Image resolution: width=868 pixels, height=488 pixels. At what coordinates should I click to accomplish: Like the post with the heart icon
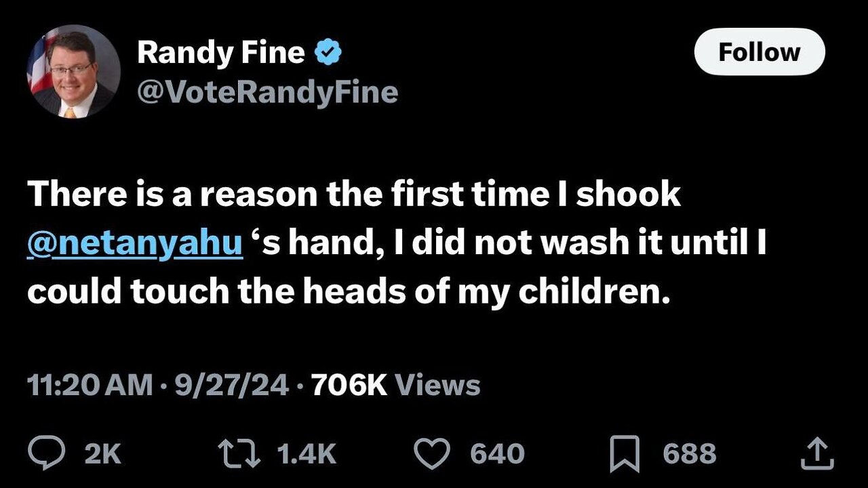pyautogui.click(x=432, y=453)
